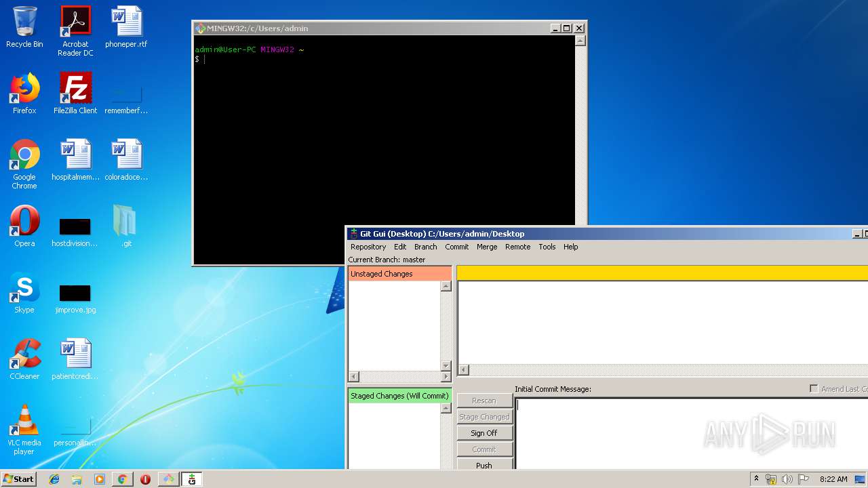This screenshot has width=868, height=488.
Task: Open Repository menu in Git Gui
Action: (368, 247)
